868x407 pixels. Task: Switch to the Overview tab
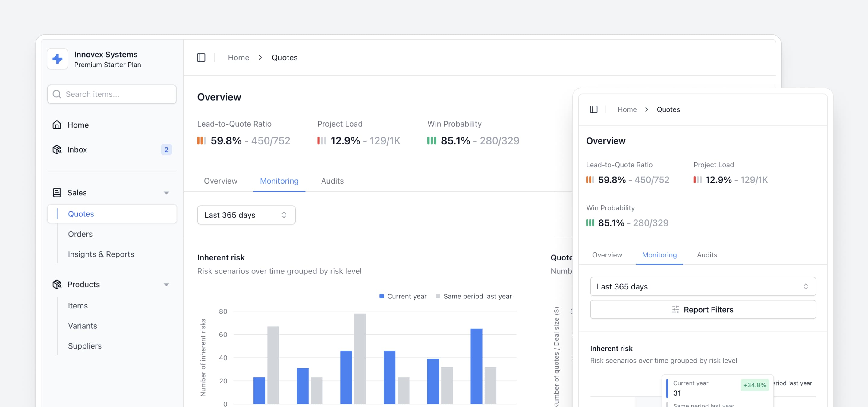(220, 181)
